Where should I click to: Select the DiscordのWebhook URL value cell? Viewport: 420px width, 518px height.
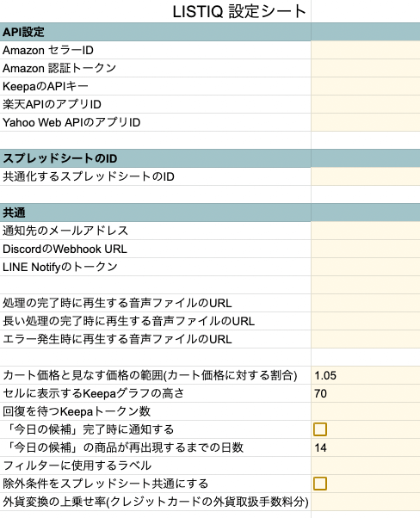(x=366, y=249)
